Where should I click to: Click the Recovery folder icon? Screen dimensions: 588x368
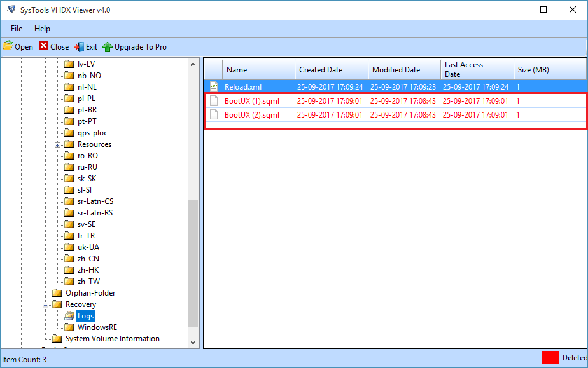[57, 304]
